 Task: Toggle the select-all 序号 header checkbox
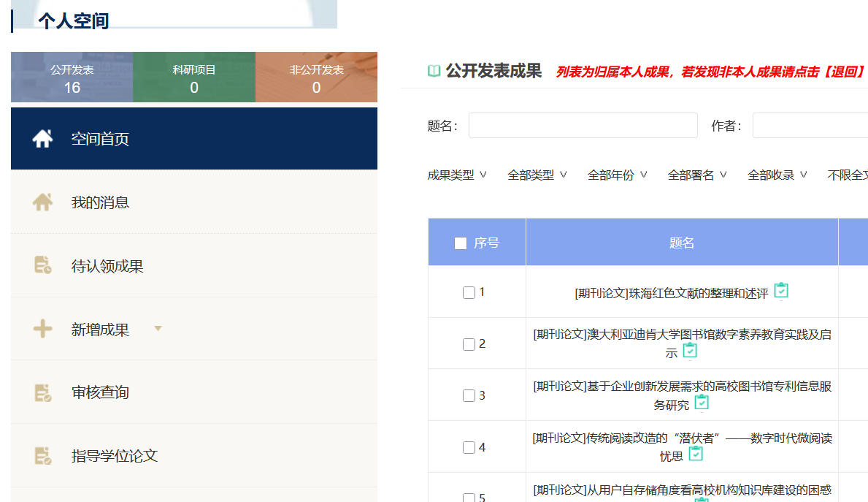460,243
